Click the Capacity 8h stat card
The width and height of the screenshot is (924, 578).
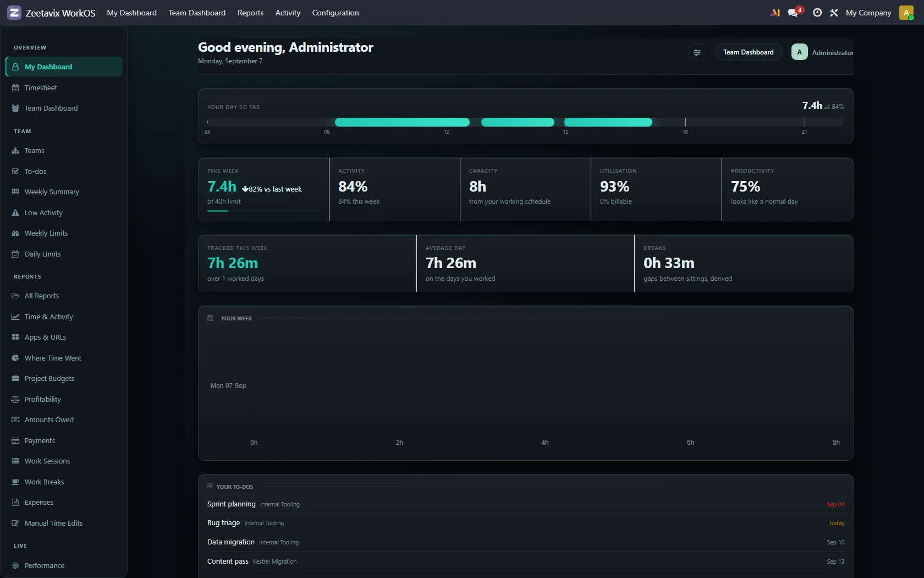525,189
